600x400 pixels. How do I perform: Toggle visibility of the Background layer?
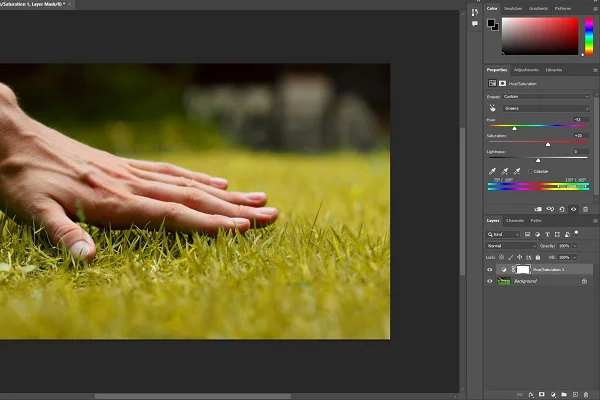(x=490, y=281)
